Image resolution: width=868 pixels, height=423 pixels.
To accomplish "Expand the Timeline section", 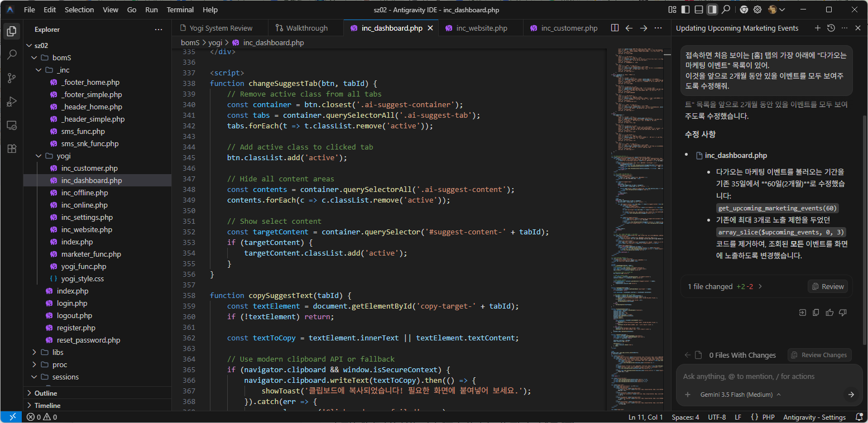I will pyautogui.click(x=97, y=405).
